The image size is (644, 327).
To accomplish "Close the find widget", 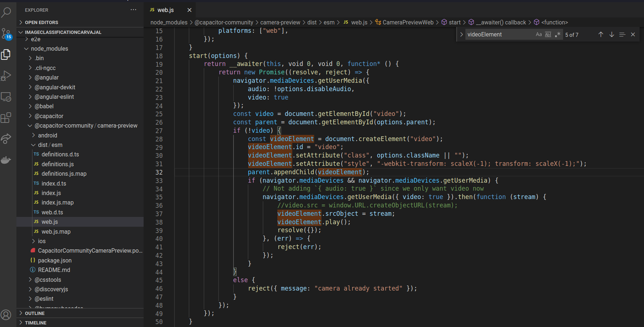I will pyautogui.click(x=633, y=34).
